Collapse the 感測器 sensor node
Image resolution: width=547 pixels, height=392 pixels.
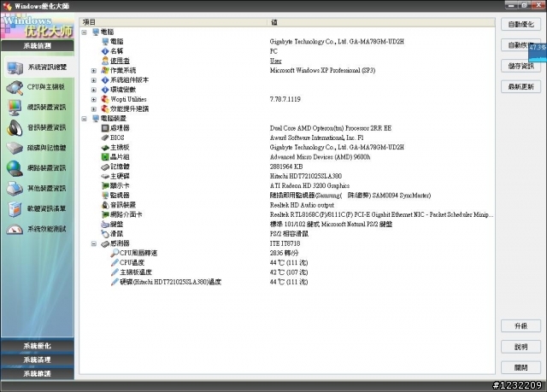(93, 243)
